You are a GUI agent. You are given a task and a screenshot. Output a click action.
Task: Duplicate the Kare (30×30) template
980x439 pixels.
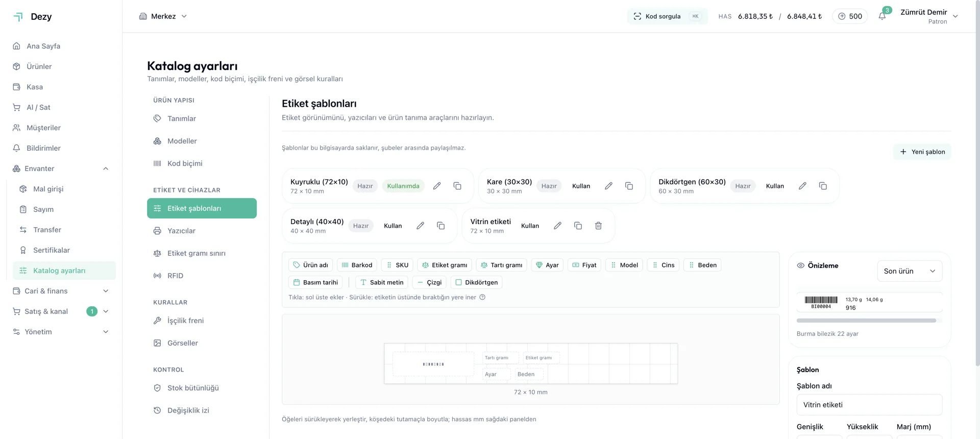coord(629,186)
